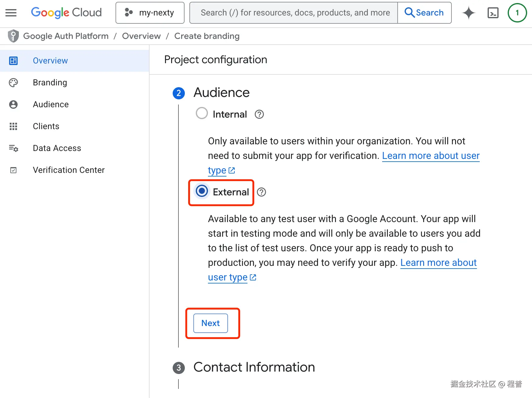Open Clients in the sidebar
Viewport: 532px width, 398px height.
tap(46, 126)
